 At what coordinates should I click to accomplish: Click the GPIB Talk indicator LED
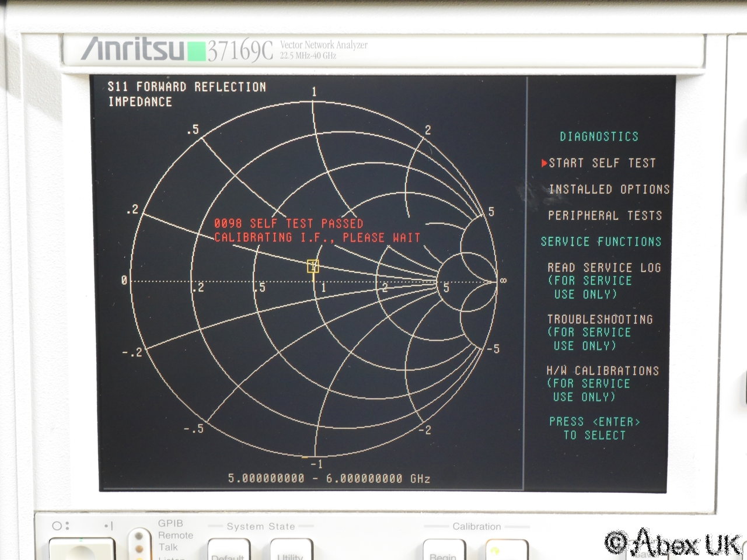coord(139,548)
